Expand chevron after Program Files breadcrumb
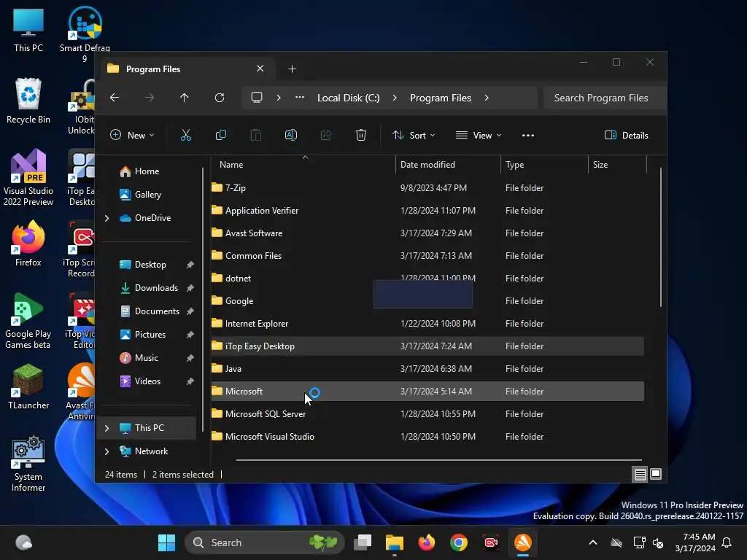The height and width of the screenshot is (560, 747). pos(487,98)
